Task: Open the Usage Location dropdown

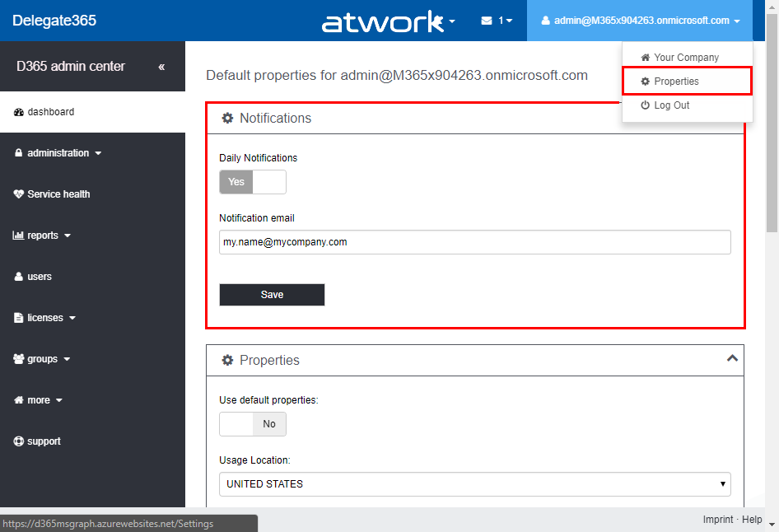Action: (x=475, y=484)
